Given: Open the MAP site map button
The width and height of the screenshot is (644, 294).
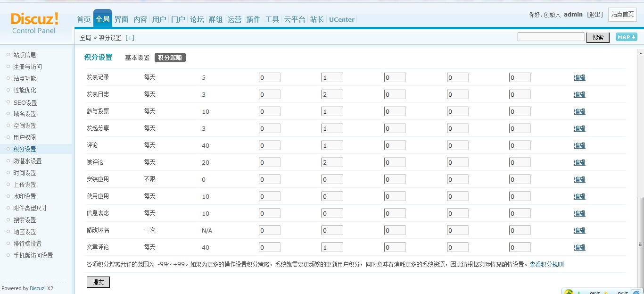Looking at the screenshot, I should 627,37.
